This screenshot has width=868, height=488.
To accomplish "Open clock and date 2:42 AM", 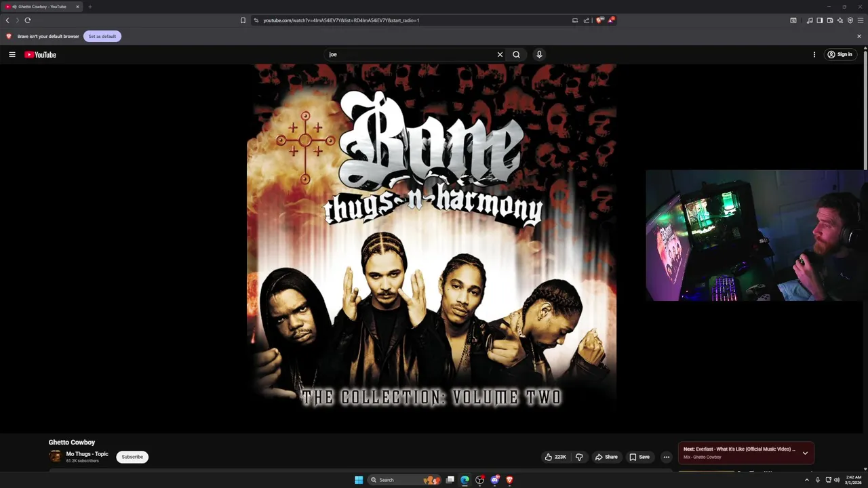I will [x=853, y=480].
